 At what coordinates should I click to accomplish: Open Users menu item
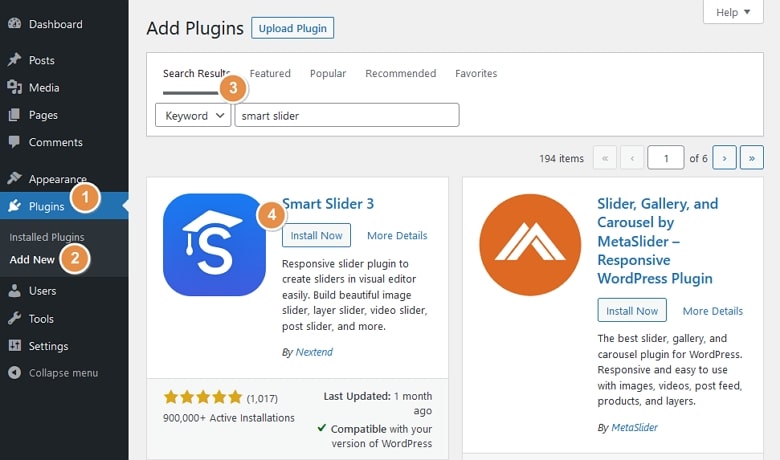tap(42, 291)
